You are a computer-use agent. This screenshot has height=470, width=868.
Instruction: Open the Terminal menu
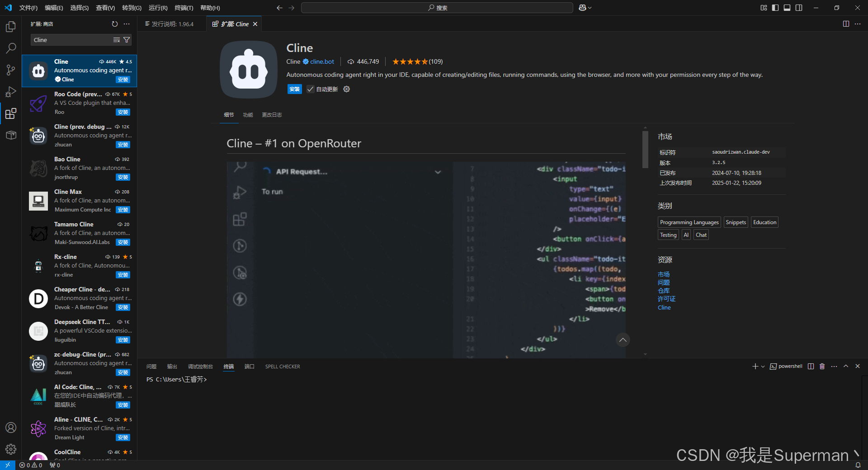point(184,8)
